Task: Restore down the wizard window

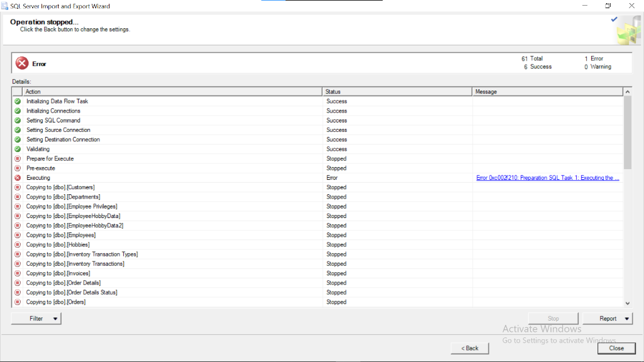Action: coord(608,6)
